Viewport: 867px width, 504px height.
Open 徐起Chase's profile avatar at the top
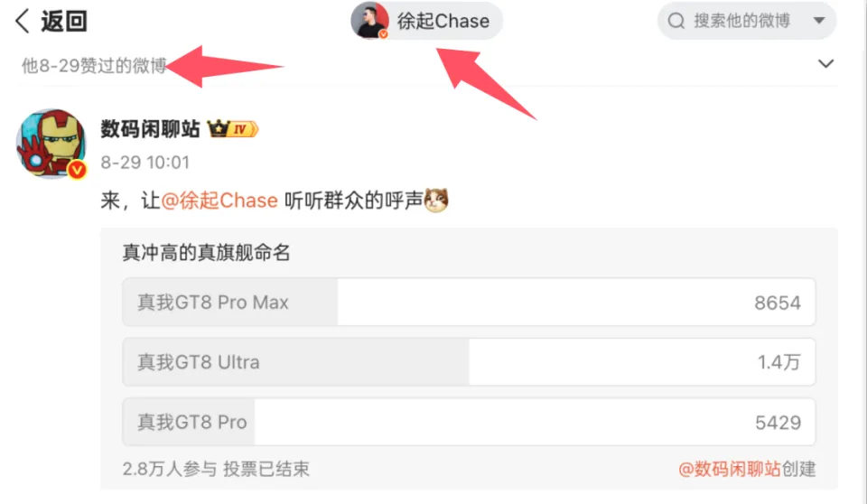(370, 21)
